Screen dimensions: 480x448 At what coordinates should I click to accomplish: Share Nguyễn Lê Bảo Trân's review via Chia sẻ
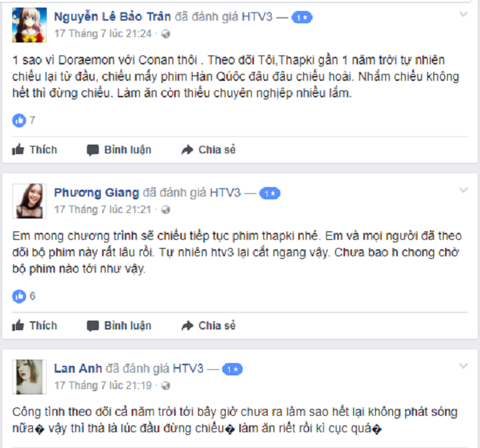(x=208, y=150)
